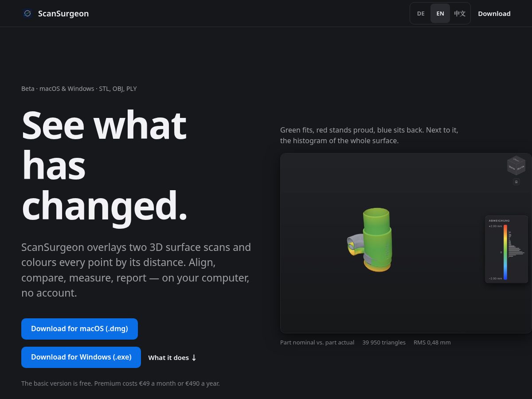Click the view cube in 3D viewer
Screen dimensions: 532x399
click(x=516, y=165)
